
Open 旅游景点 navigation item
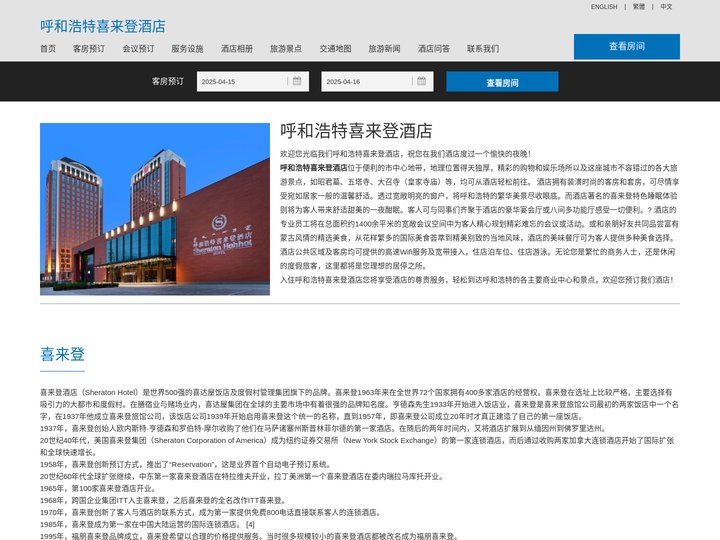point(286,49)
